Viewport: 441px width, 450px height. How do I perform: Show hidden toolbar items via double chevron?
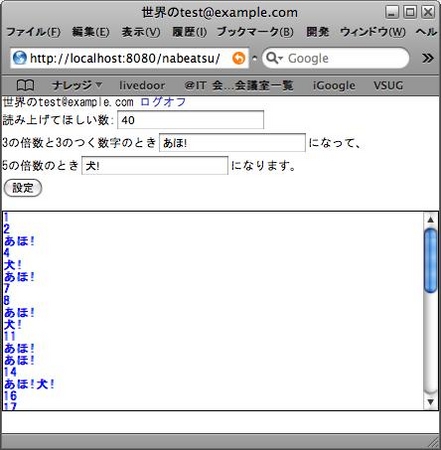tap(428, 58)
